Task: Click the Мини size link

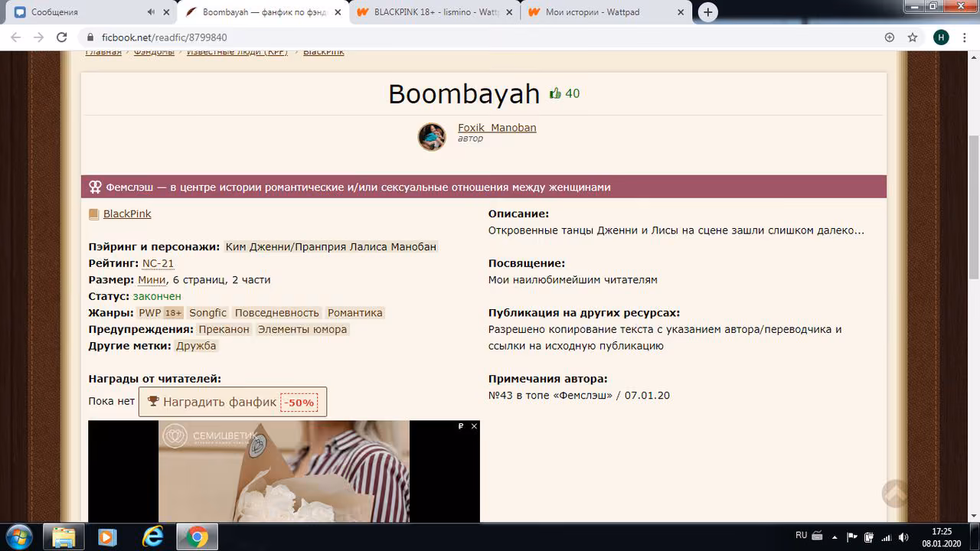Action: coord(152,280)
